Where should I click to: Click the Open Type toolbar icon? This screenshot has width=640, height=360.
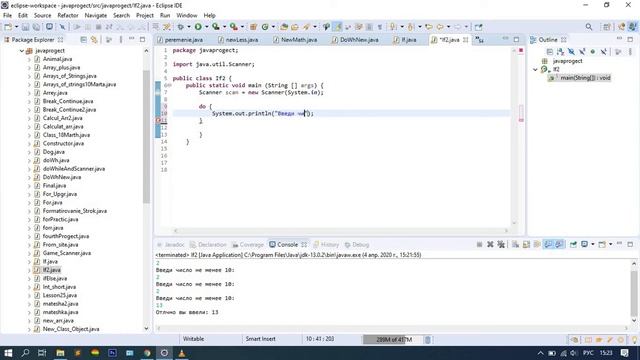point(284,27)
